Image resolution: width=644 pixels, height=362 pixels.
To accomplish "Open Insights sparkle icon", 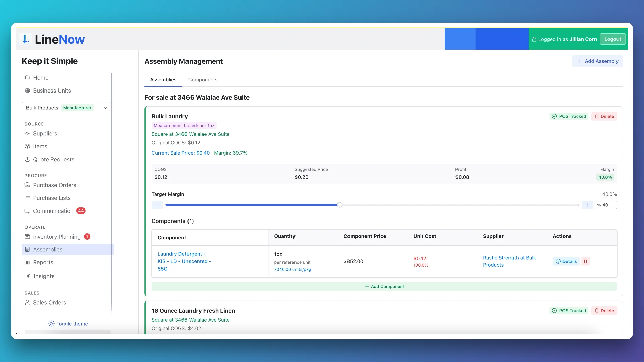I will pos(28,276).
